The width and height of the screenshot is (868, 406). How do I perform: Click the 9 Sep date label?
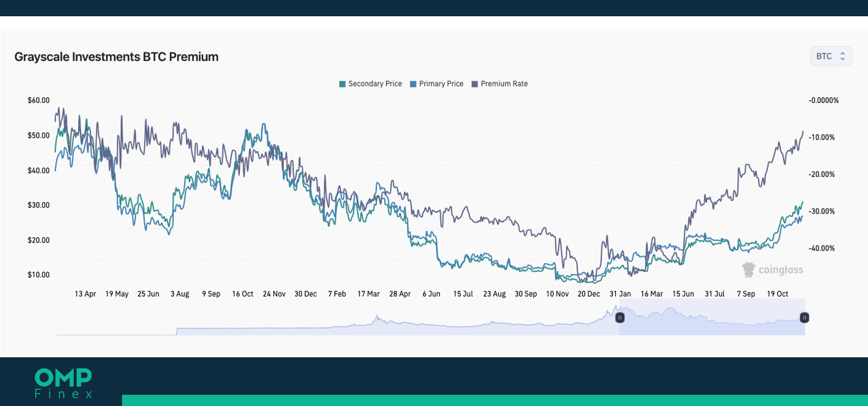pos(212,293)
